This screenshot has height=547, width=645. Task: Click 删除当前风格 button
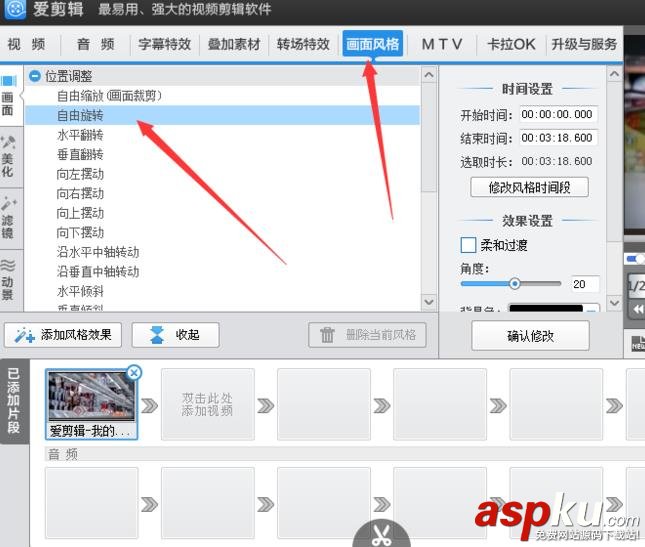coord(367,335)
